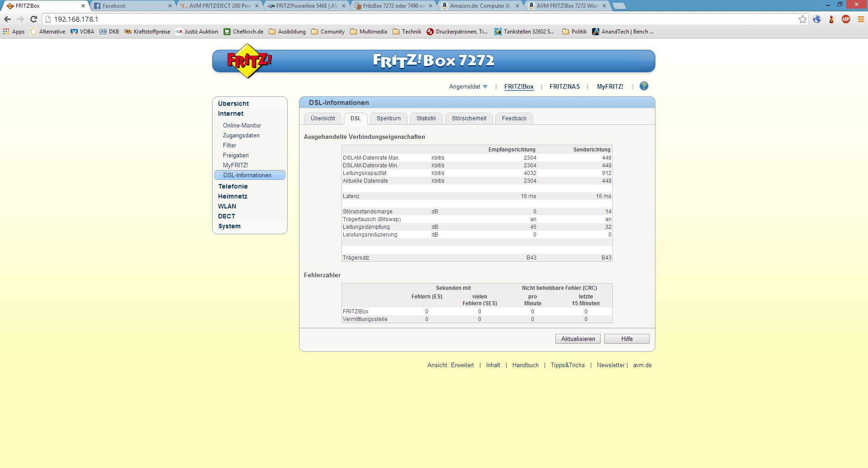Viewport: 868px width, 468px height.
Task: Open System in the sidebar menu
Action: coord(229,226)
